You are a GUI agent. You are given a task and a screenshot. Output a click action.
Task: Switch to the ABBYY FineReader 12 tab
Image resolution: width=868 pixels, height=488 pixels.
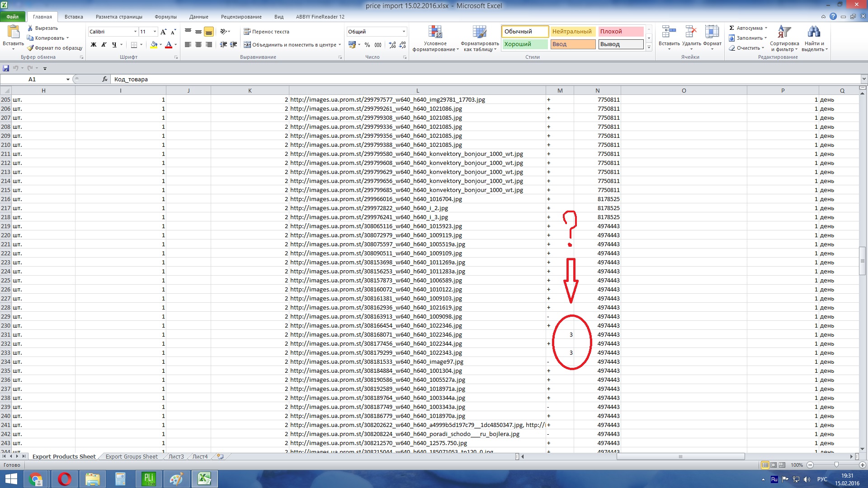[x=320, y=17]
